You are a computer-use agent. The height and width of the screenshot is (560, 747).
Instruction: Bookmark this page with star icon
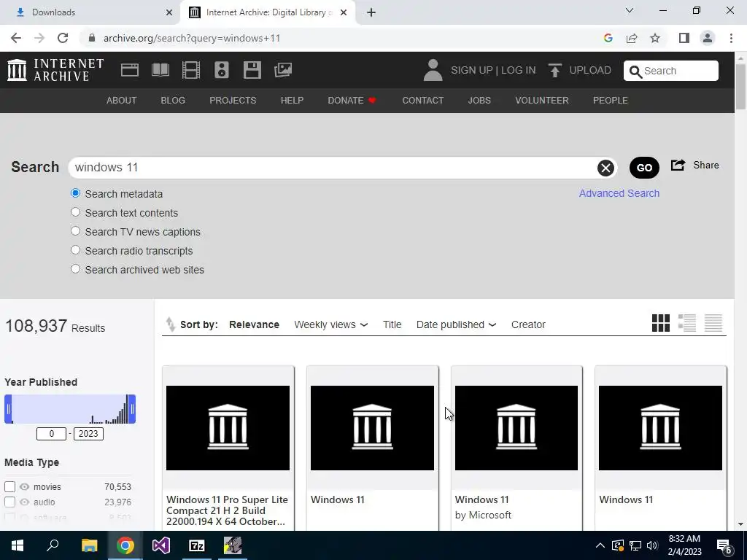(655, 38)
